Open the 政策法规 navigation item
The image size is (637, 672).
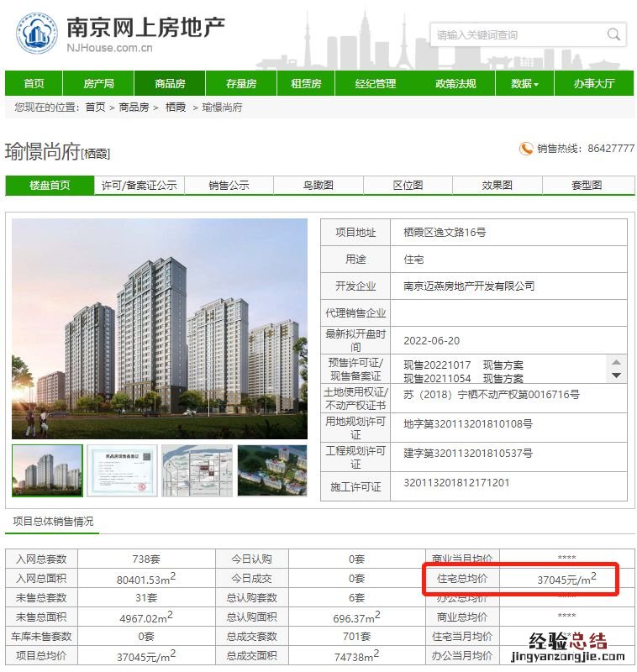(455, 83)
